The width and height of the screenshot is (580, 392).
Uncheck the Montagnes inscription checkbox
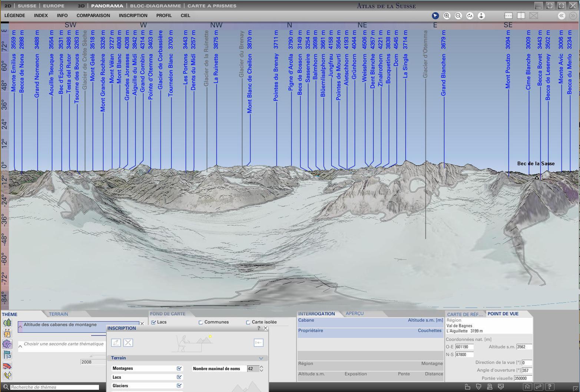[179, 368]
